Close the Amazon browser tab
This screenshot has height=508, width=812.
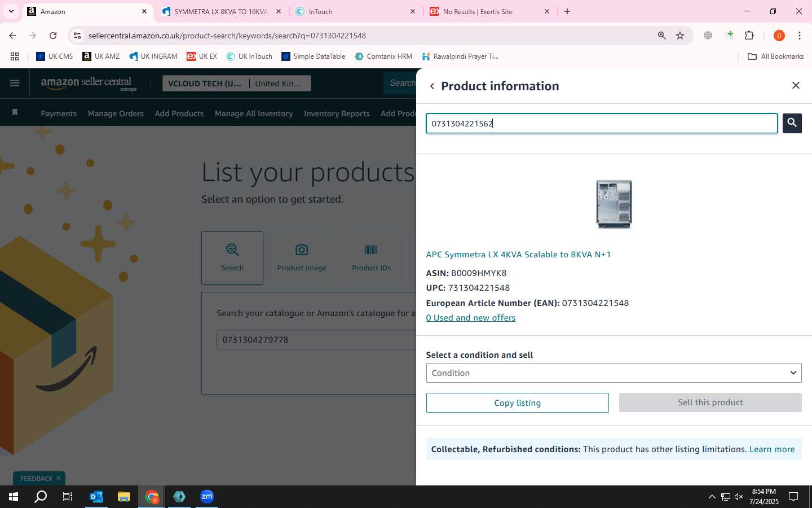144,11
